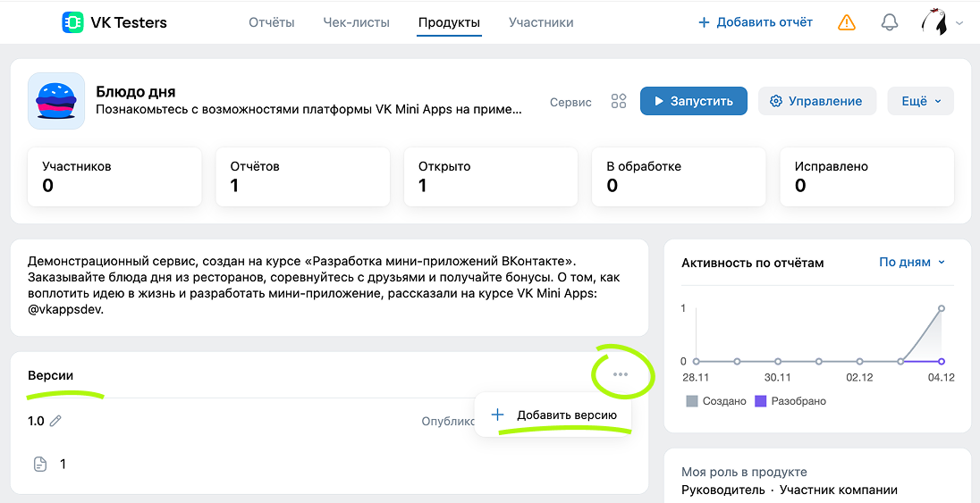Screen dimensions: 980x503
Task: Toggle the Разобрано legend swatch
Action: point(760,401)
